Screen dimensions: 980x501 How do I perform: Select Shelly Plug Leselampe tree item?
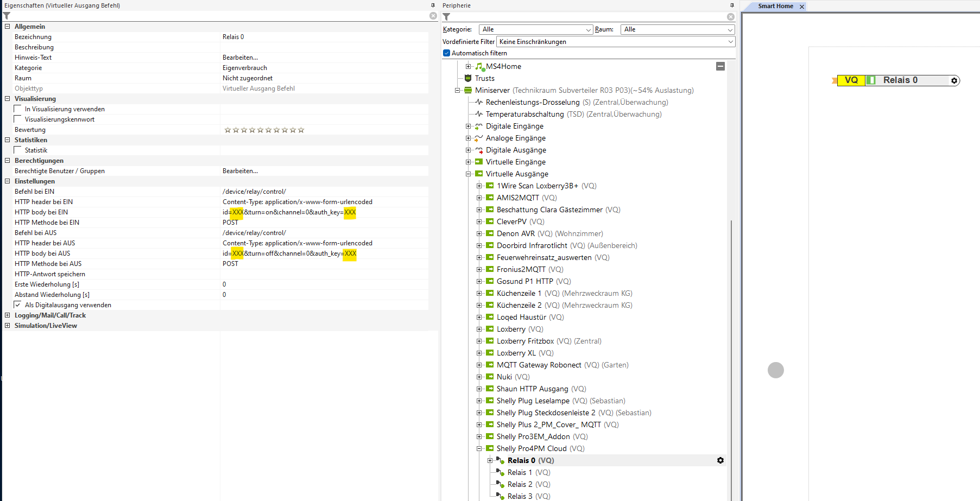click(x=561, y=401)
